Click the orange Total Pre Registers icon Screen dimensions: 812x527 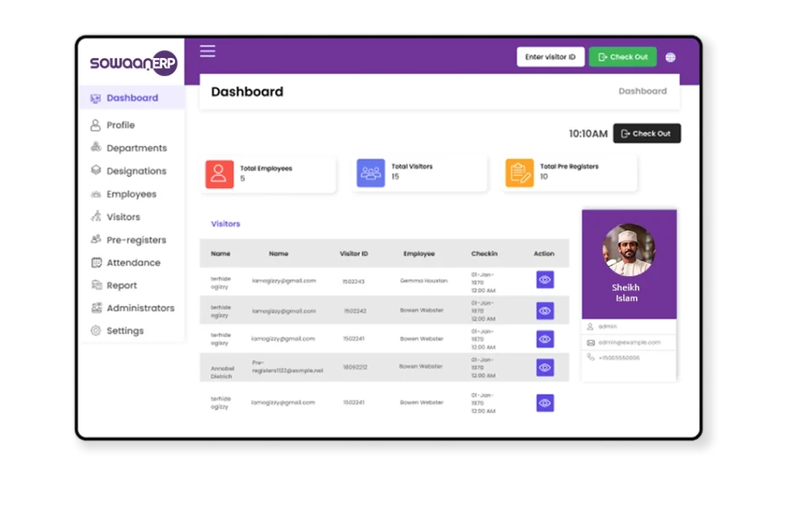(519, 173)
